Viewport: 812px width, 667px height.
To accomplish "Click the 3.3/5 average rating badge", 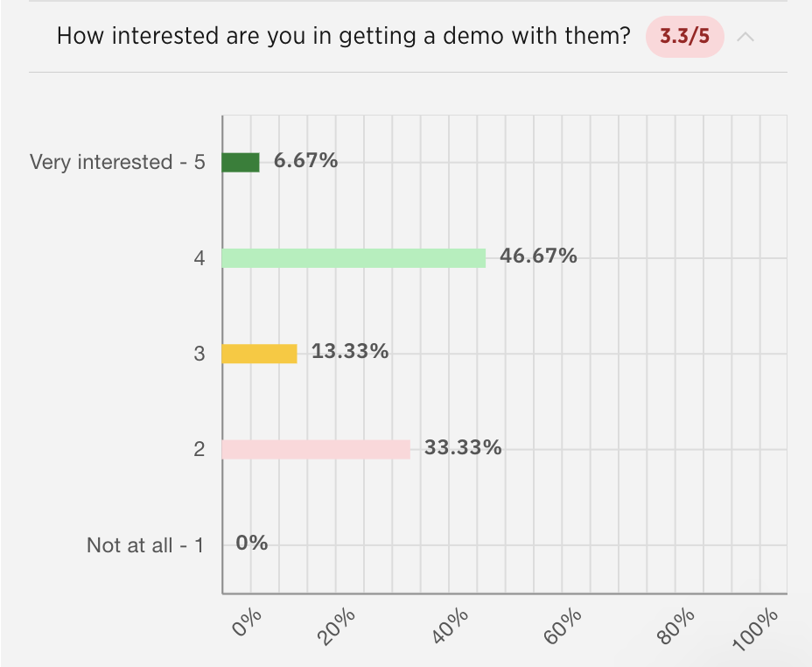I will coord(684,37).
